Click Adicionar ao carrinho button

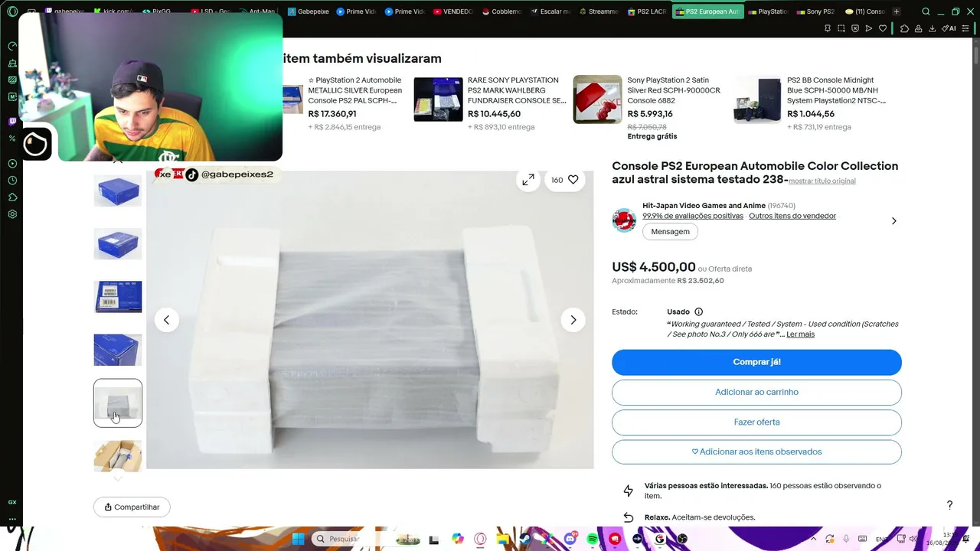click(x=756, y=392)
